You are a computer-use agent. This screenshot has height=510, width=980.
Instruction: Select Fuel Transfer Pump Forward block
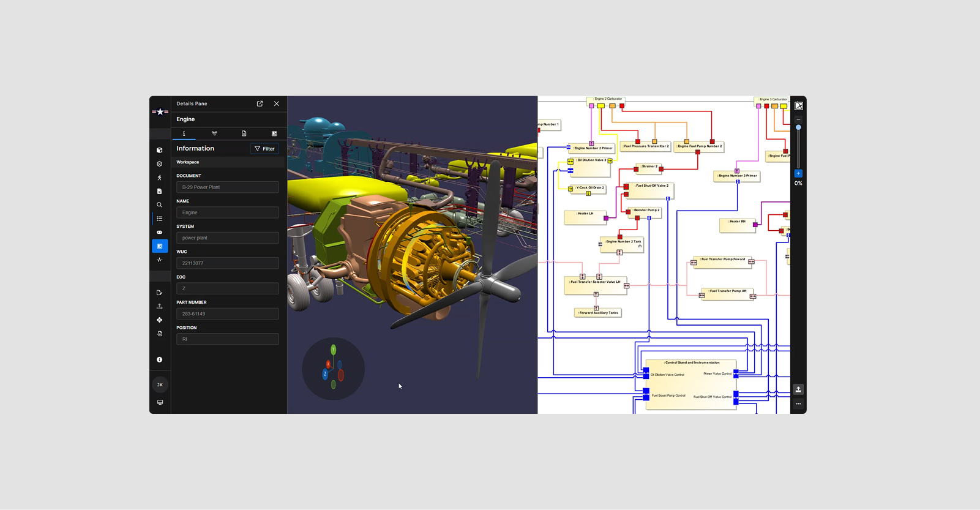pos(722,262)
